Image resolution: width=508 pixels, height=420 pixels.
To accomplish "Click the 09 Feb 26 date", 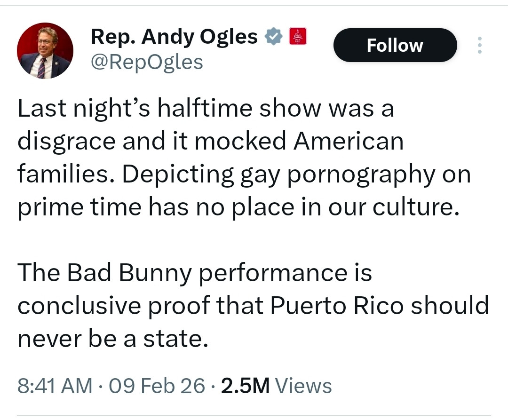I will [x=157, y=386].
